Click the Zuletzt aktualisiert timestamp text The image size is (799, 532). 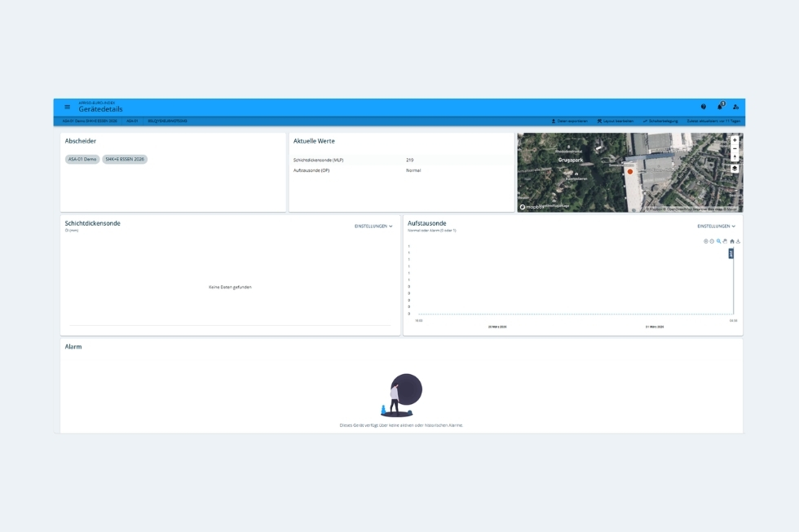(x=713, y=121)
